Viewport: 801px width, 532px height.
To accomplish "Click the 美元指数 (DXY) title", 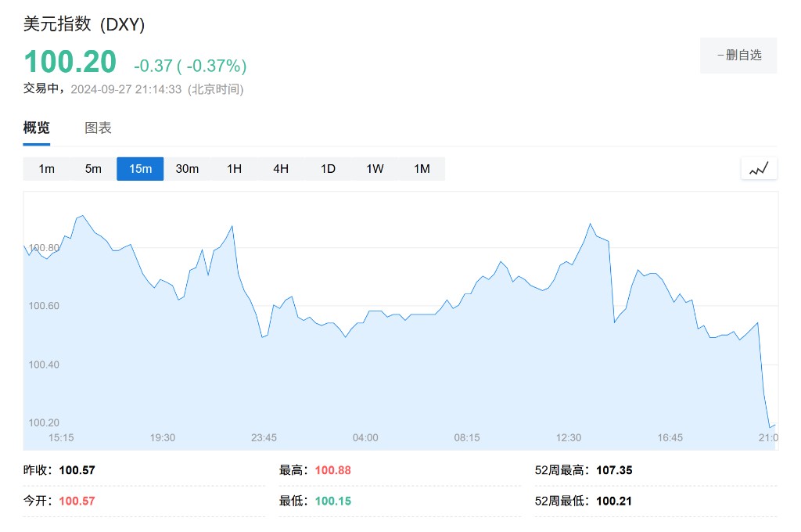I will [x=84, y=24].
